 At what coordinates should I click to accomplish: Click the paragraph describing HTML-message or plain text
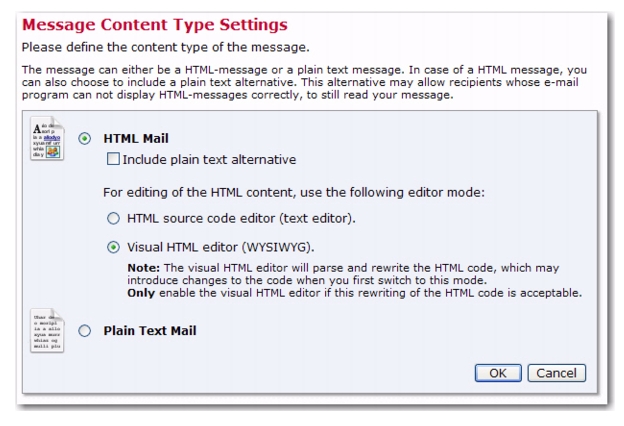pyautogui.click(x=304, y=82)
